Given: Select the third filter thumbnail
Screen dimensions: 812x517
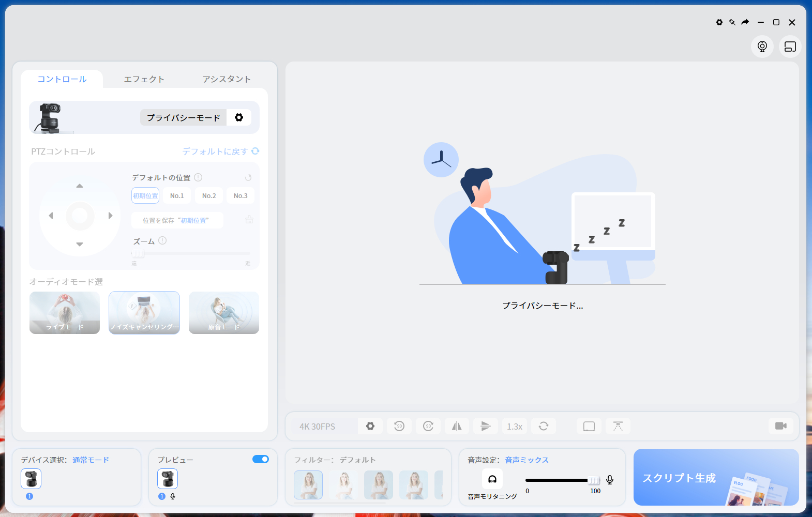Looking at the screenshot, I should click(x=379, y=485).
